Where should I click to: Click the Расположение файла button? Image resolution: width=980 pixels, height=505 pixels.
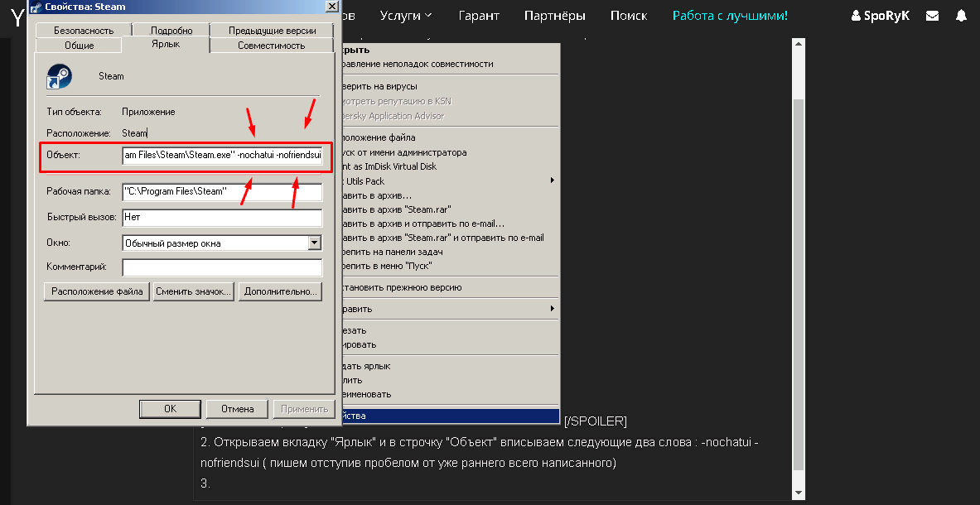97,291
